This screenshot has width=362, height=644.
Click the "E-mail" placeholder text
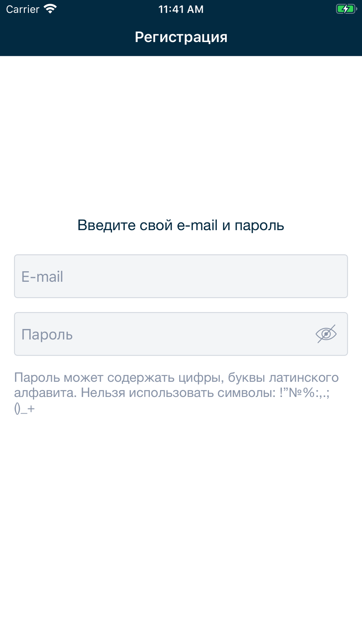[x=42, y=277]
